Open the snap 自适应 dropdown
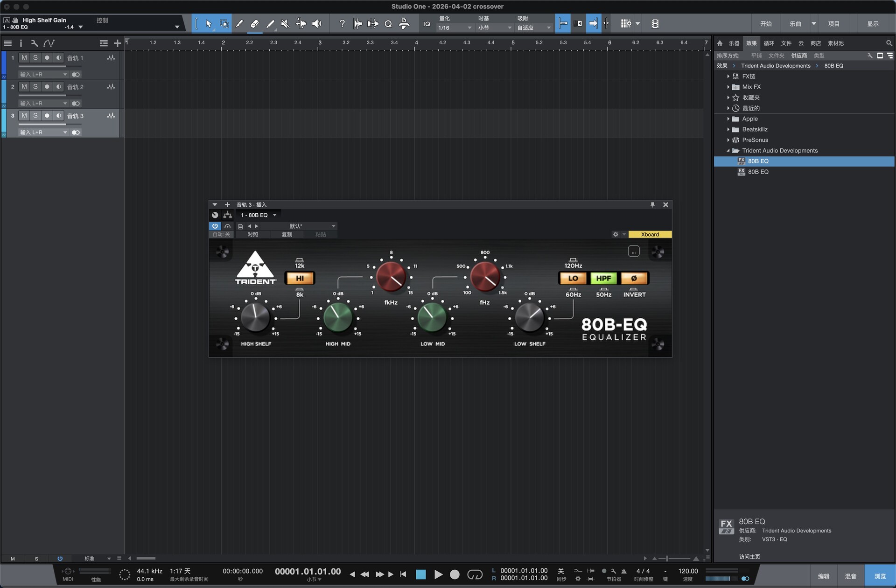 tap(534, 28)
